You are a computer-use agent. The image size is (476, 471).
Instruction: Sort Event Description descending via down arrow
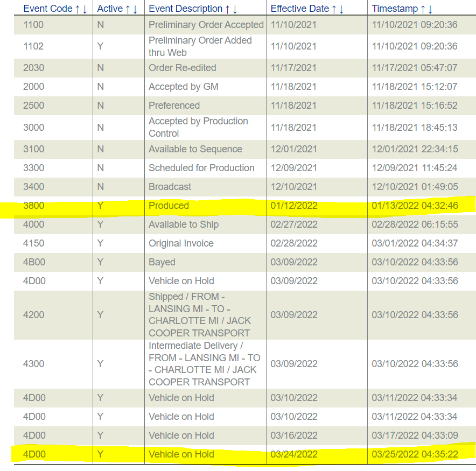235,9
